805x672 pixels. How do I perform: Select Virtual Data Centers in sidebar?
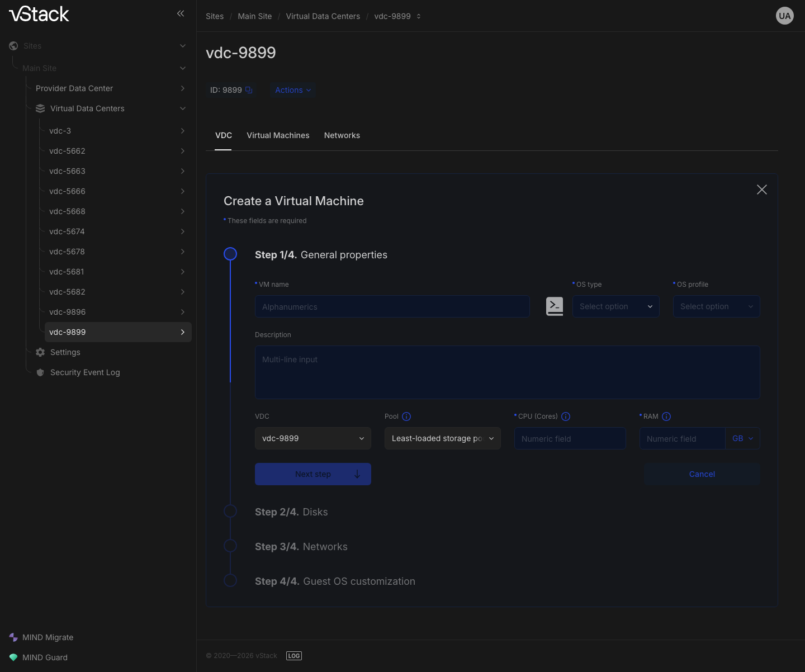click(87, 108)
